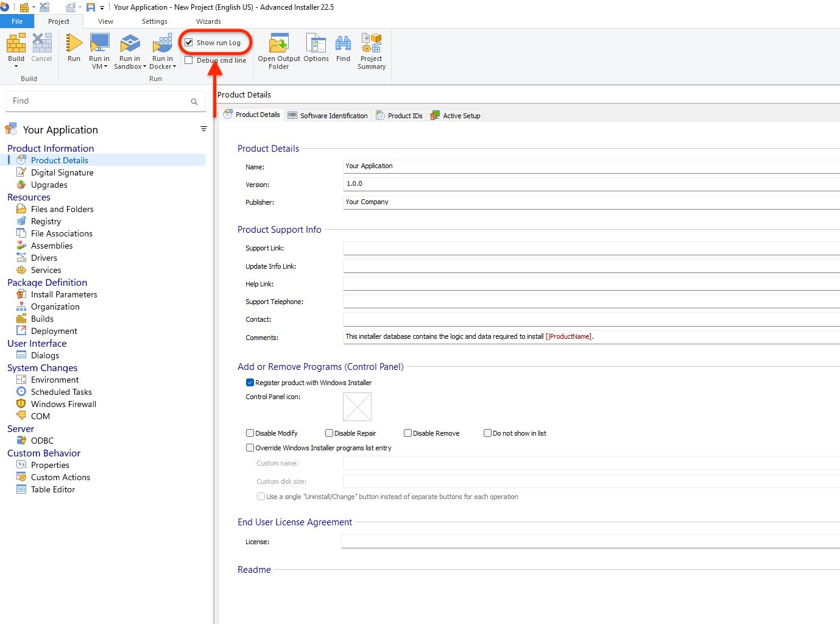840x624 pixels.
Task: Click the Save icon in title bar
Action: (91, 7)
